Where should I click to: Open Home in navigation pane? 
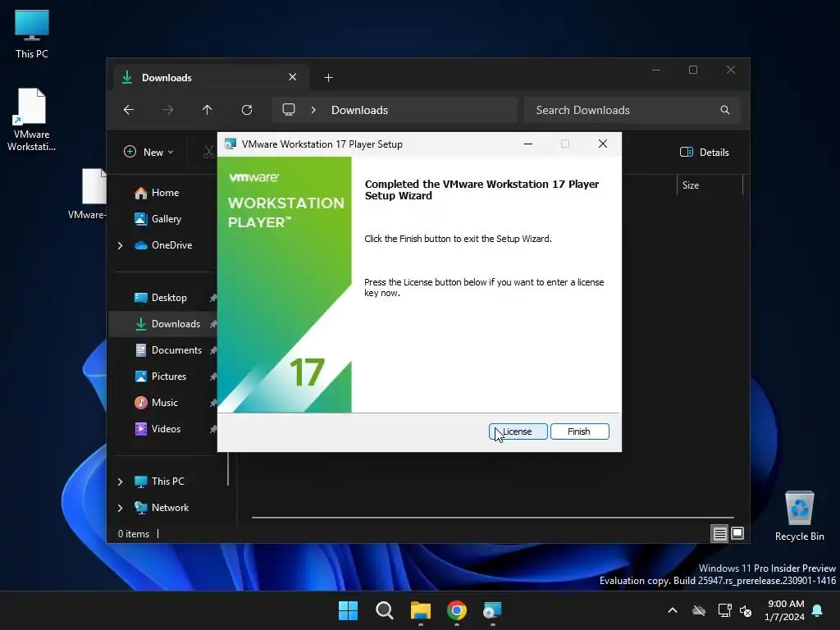pos(165,193)
